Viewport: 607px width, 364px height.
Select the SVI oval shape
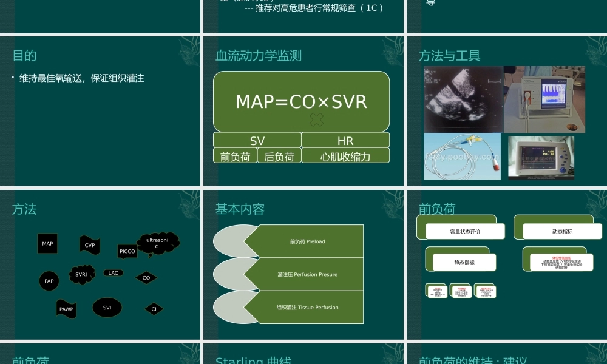point(107,307)
